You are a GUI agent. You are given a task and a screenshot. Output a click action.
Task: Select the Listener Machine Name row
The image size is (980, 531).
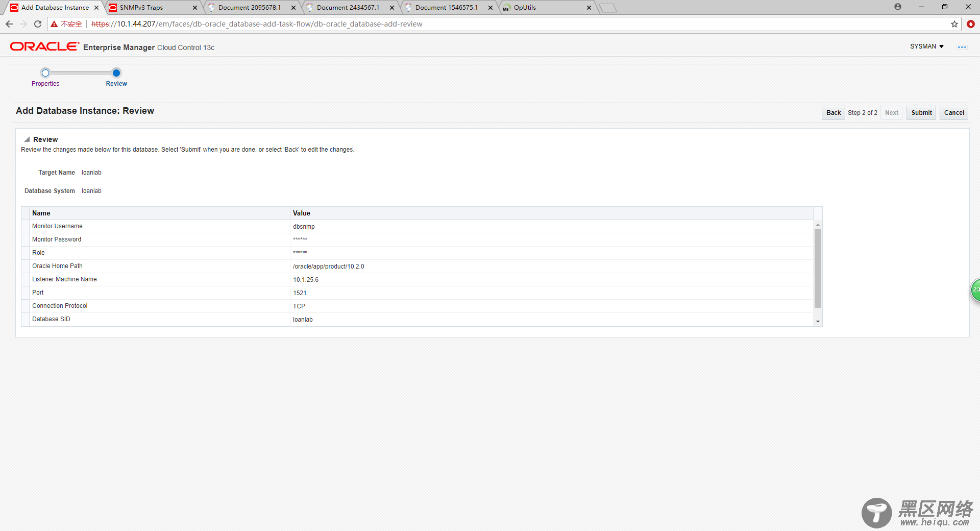click(418, 280)
